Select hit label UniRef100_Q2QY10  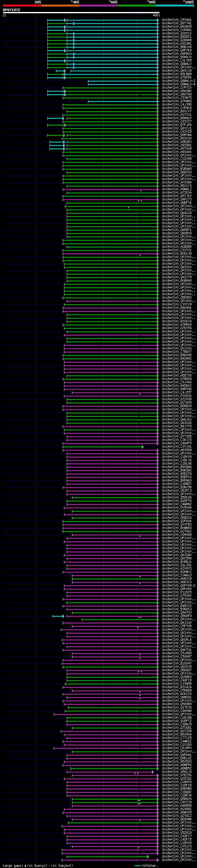point(177,33)
